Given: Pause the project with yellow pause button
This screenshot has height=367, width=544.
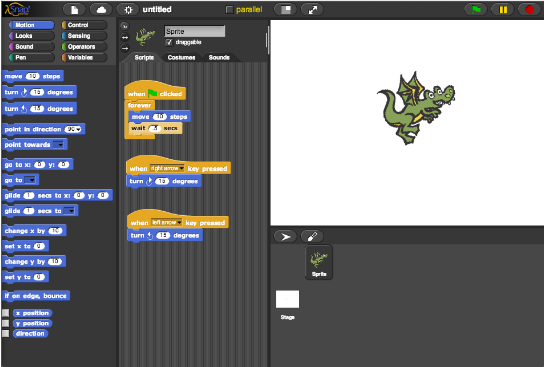Looking at the screenshot, I should coord(503,9).
